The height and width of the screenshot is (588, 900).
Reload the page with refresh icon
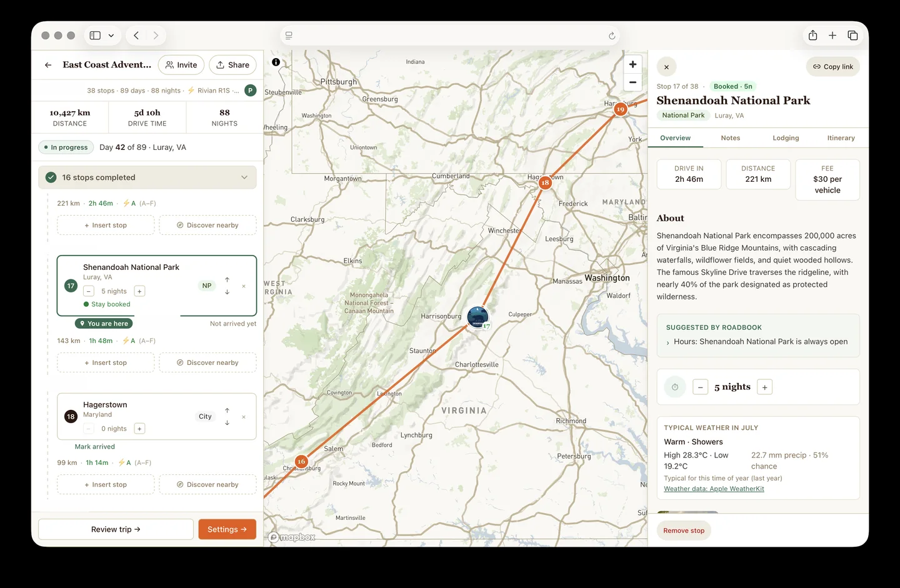pyautogui.click(x=612, y=36)
